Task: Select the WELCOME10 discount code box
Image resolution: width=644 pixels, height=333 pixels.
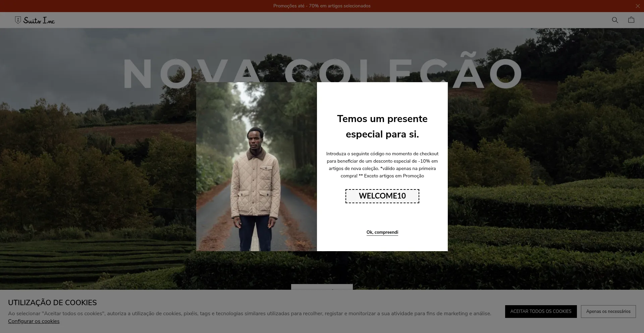Action: tap(382, 196)
